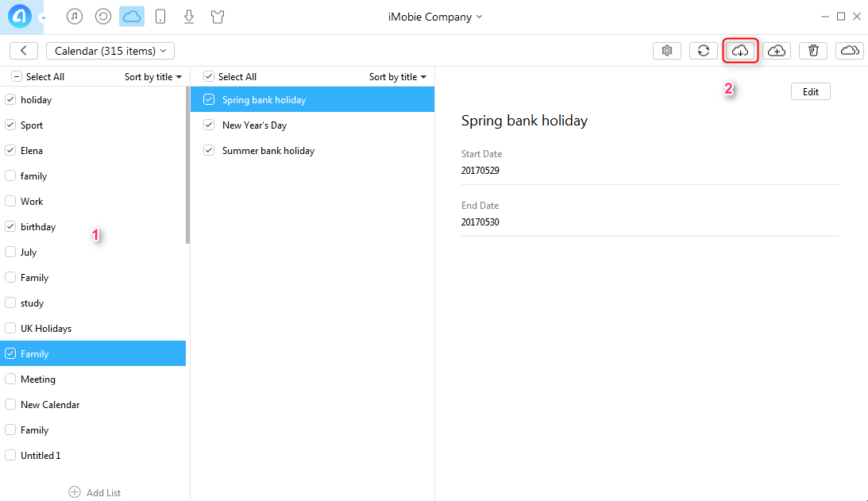
Task: Select the New Calendar name
Action: point(50,405)
